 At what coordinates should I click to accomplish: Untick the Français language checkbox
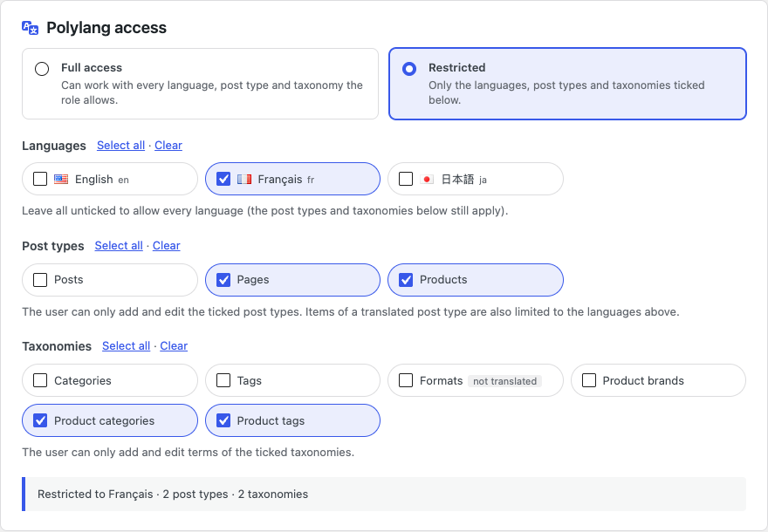coord(223,179)
